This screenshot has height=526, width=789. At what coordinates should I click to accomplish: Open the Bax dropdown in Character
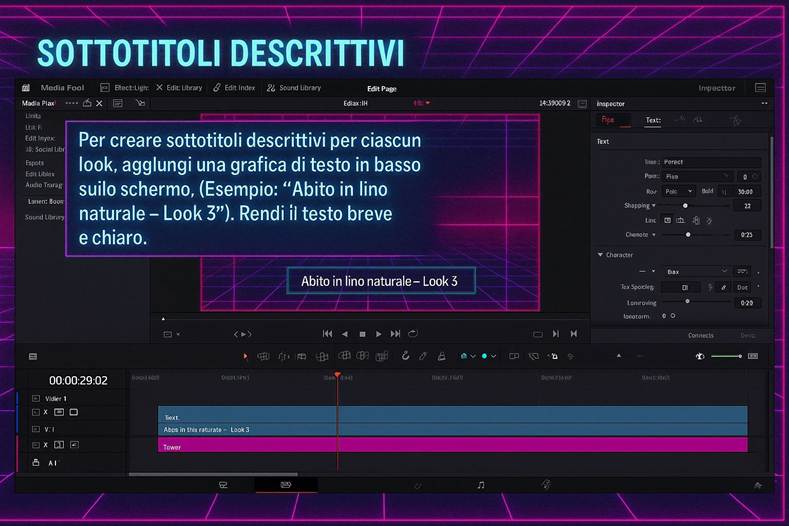[x=697, y=272]
